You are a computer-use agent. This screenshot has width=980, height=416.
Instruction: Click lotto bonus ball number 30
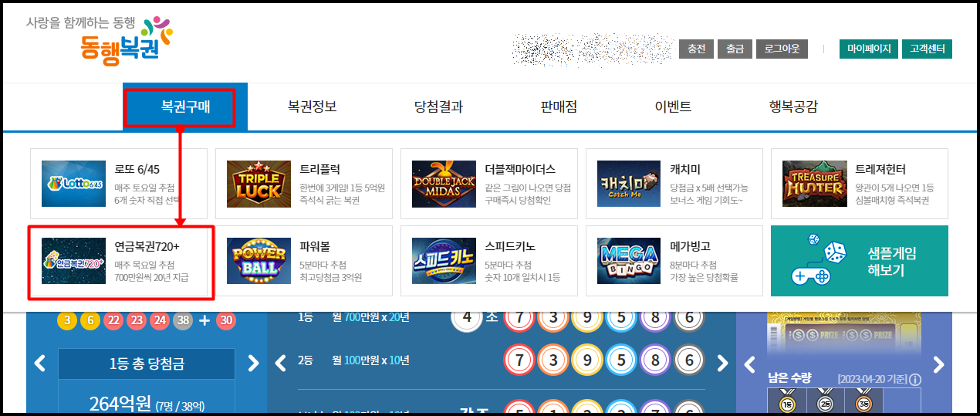click(226, 320)
